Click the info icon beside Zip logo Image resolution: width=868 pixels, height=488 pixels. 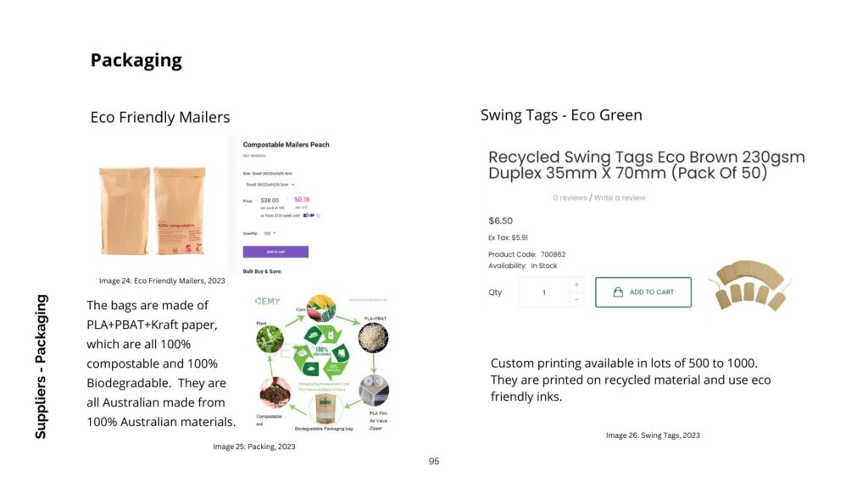pos(319,216)
